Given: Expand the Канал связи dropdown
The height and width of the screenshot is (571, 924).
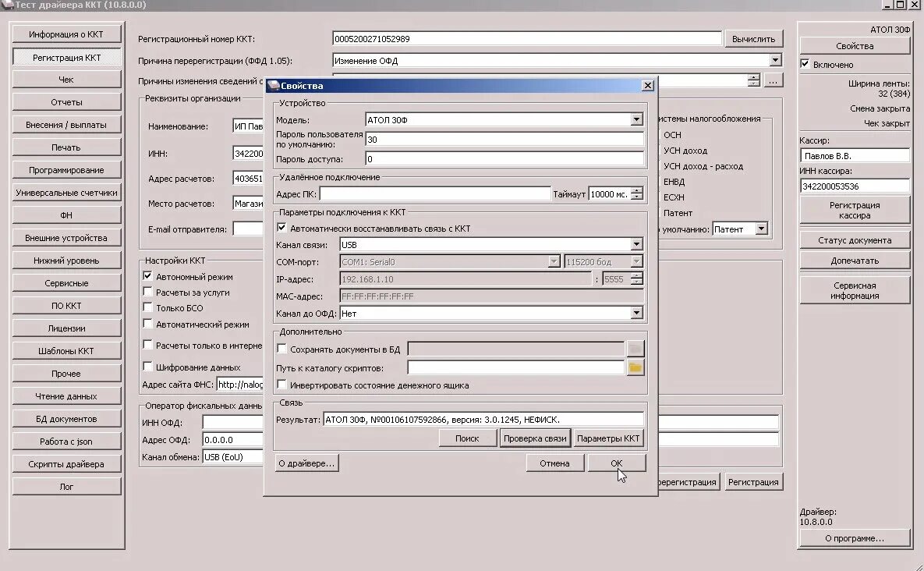Looking at the screenshot, I should [636, 244].
